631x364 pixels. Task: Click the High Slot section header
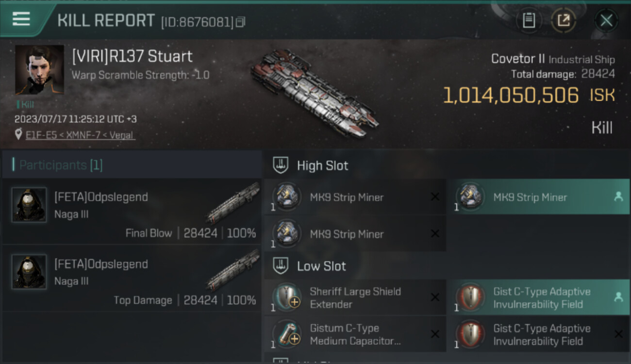[x=322, y=165]
